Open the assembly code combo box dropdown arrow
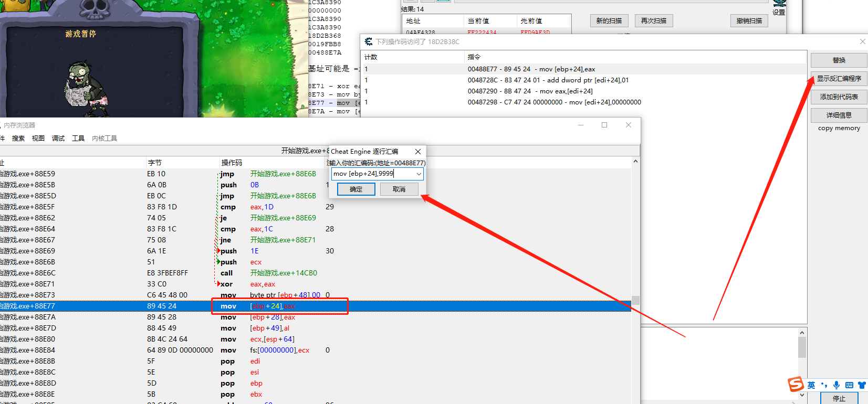The height and width of the screenshot is (404, 868). tap(419, 174)
